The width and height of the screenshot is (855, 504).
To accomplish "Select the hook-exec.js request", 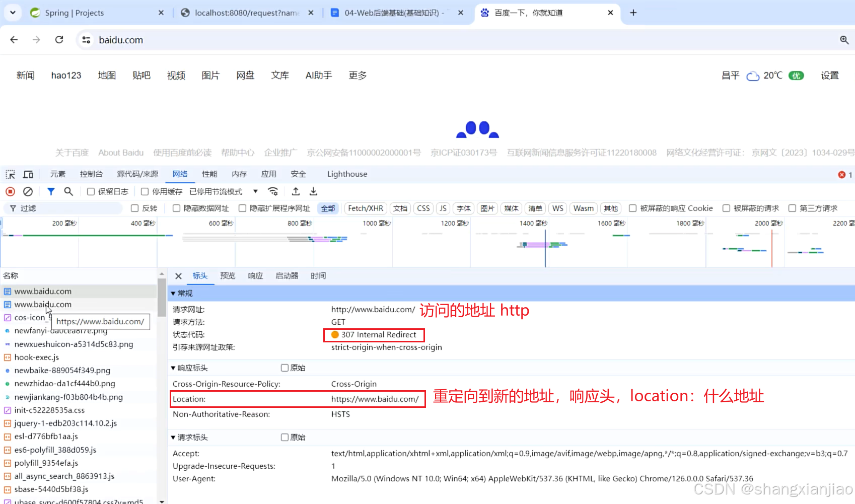I will (79, 357).
